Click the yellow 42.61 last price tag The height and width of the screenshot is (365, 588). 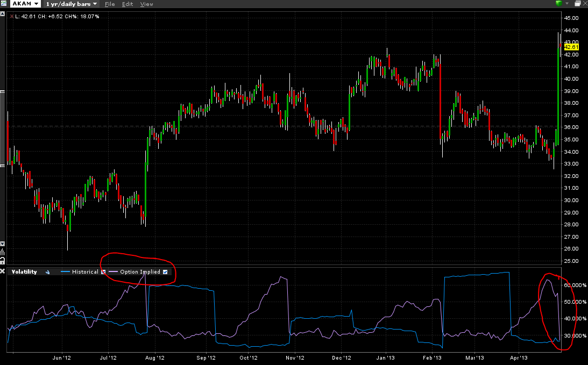(x=571, y=47)
